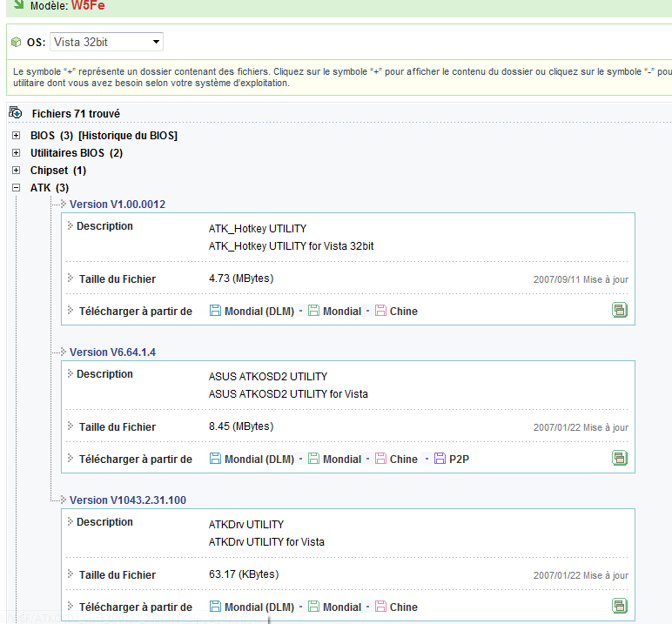Image resolution: width=672 pixels, height=624 pixels.
Task: Click the Version V1.00.0012 heading
Action: 117,205
